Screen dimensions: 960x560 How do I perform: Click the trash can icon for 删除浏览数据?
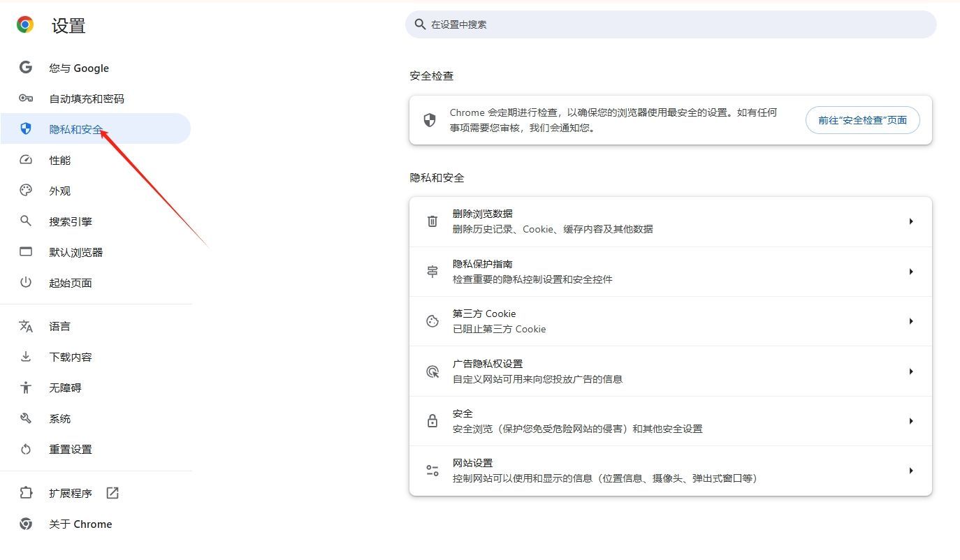(x=432, y=221)
